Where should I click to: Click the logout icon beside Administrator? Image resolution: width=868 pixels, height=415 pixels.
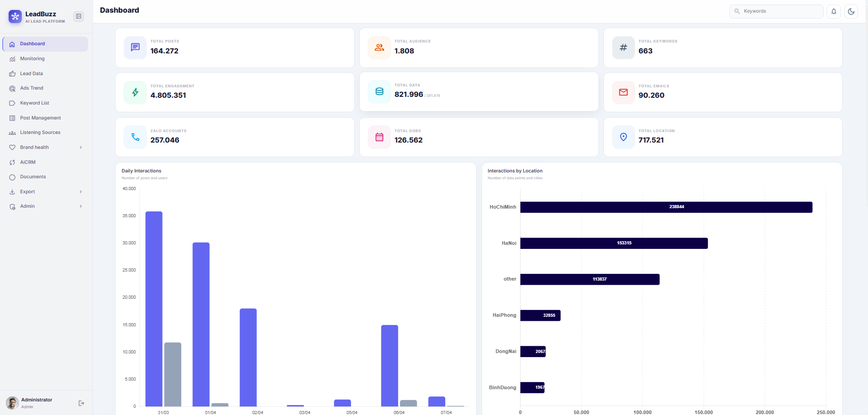click(82, 403)
